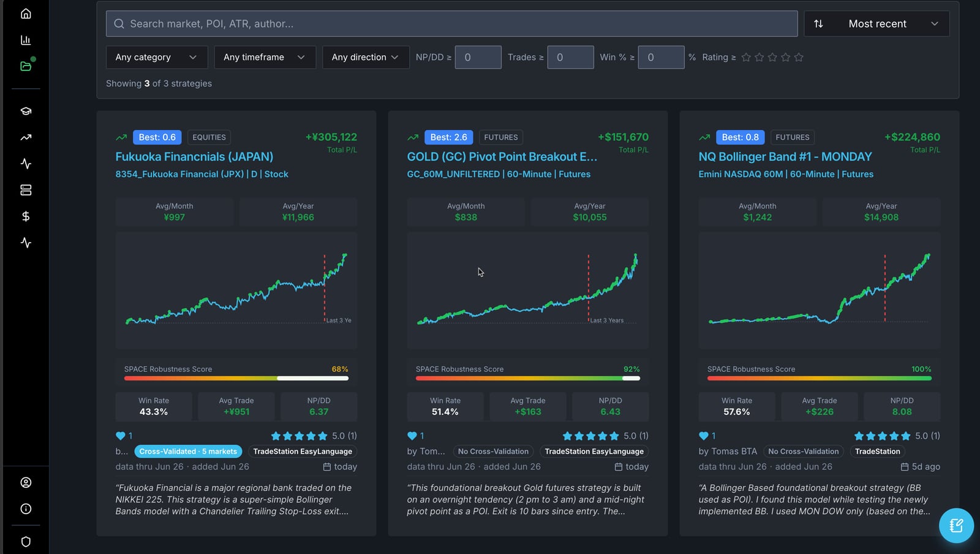This screenshot has height=554, width=980.
Task: Open the green folder library icon
Action: click(x=26, y=66)
